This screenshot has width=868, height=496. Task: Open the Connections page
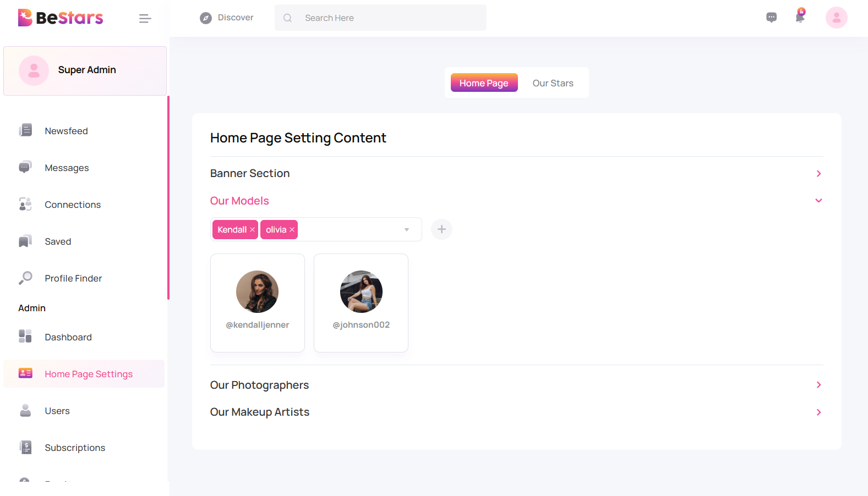point(73,204)
